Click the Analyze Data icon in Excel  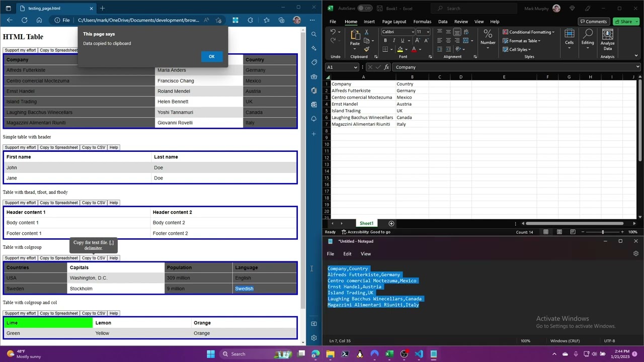coord(607,39)
